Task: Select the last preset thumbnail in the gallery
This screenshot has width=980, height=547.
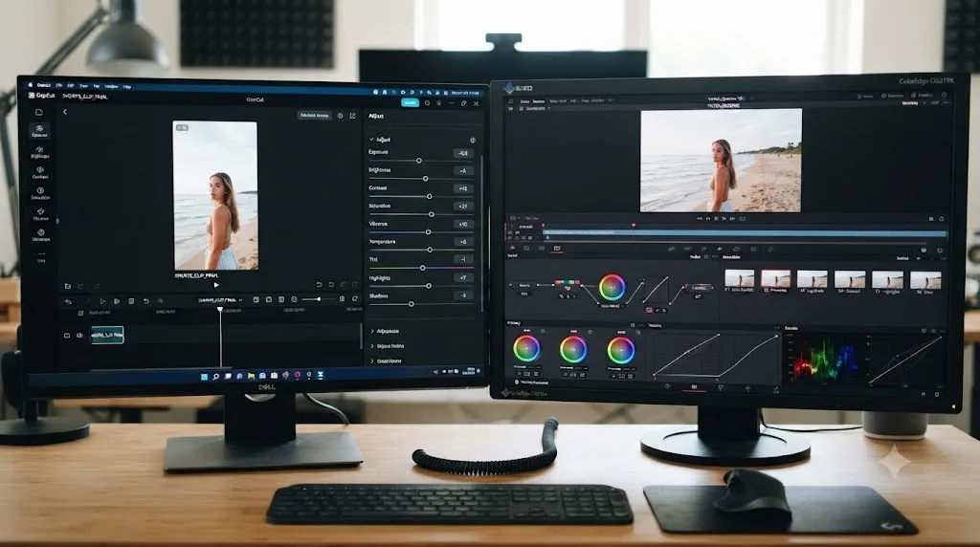Action: tap(925, 279)
